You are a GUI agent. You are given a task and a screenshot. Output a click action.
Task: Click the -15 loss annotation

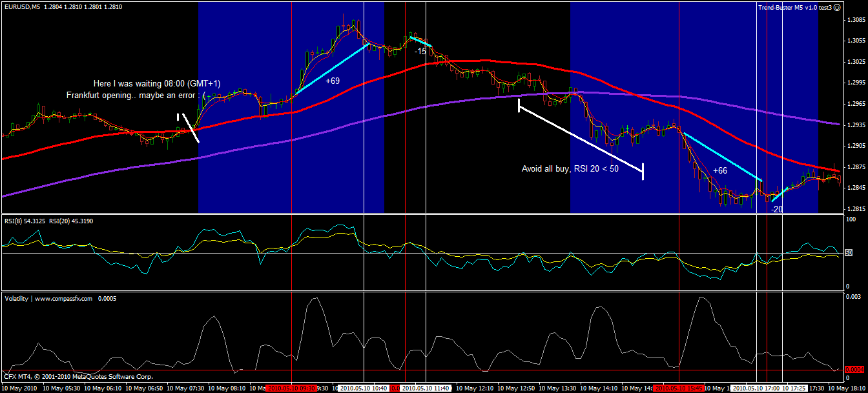pos(420,51)
